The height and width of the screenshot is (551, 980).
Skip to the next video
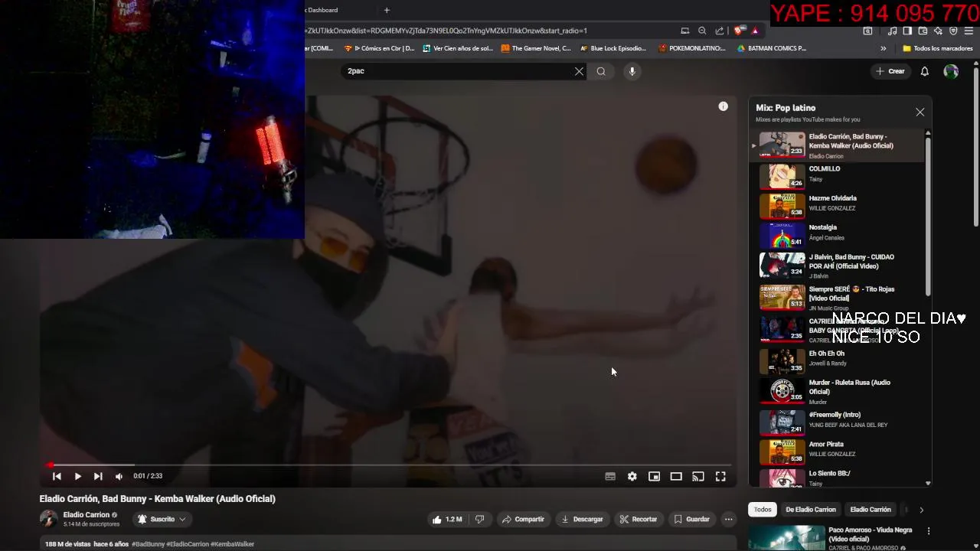click(x=98, y=476)
